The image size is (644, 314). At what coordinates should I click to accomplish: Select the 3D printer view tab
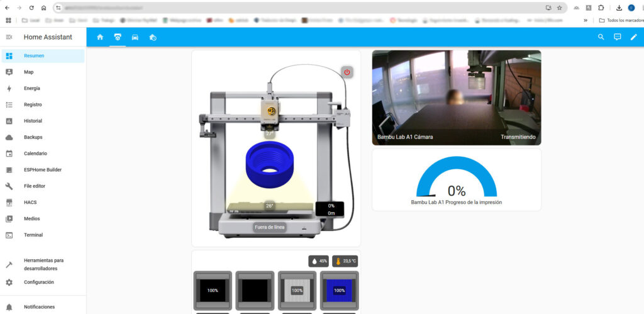coord(118,37)
